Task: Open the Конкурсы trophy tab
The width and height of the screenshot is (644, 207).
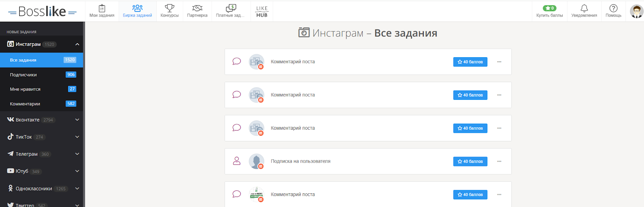Action: pyautogui.click(x=169, y=11)
